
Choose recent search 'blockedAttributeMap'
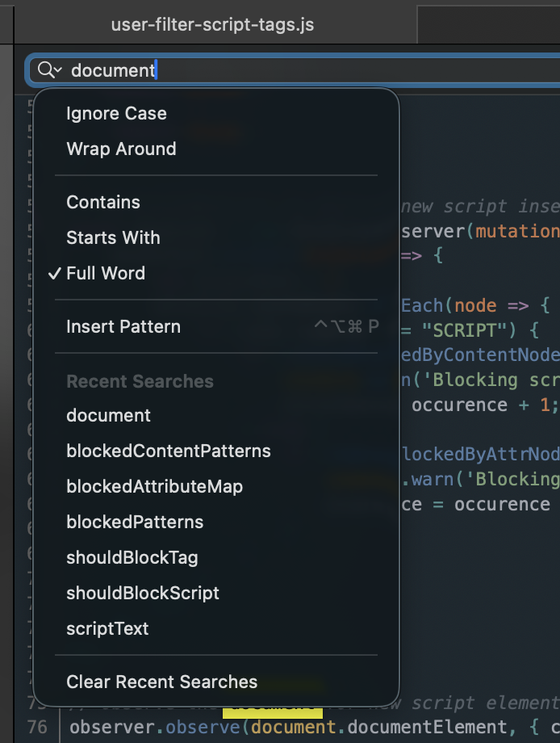point(154,486)
